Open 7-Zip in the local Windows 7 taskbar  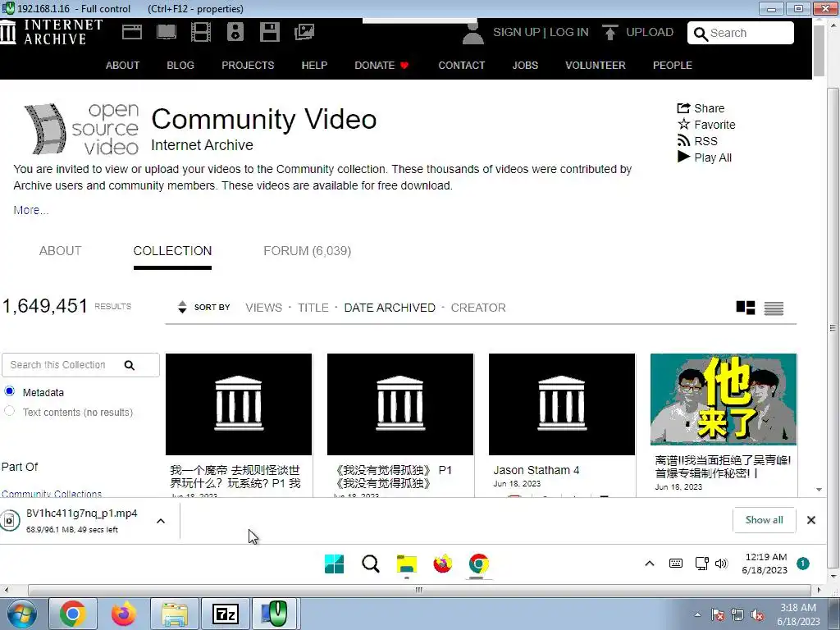(x=225, y=614)
